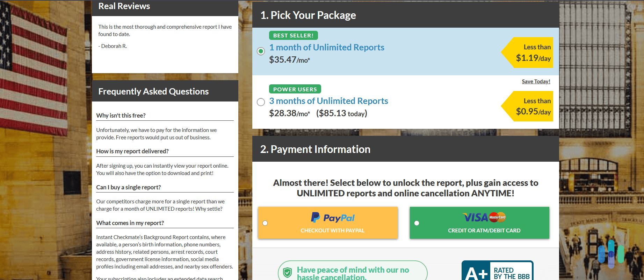Click the '2. Payment Information' heading
Viewport: 644px width, 280px height.
click(315, 149)
